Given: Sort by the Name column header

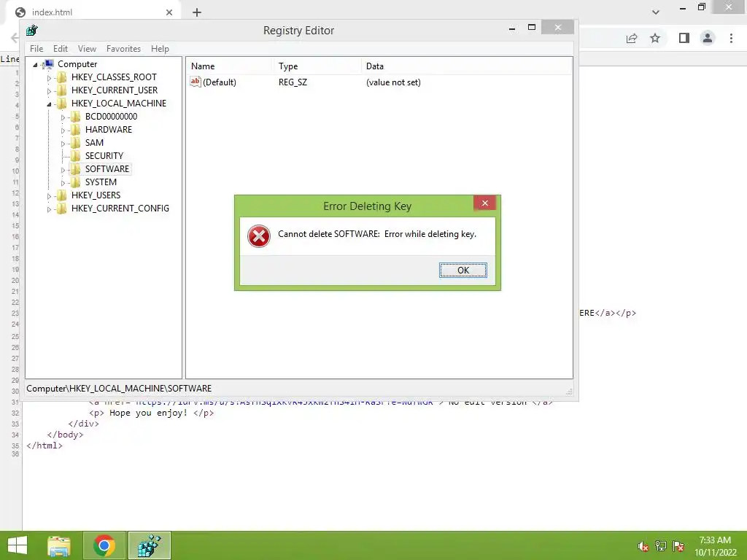Looking at the screenshot, I should pyautogui.click(x=228, y=66).
